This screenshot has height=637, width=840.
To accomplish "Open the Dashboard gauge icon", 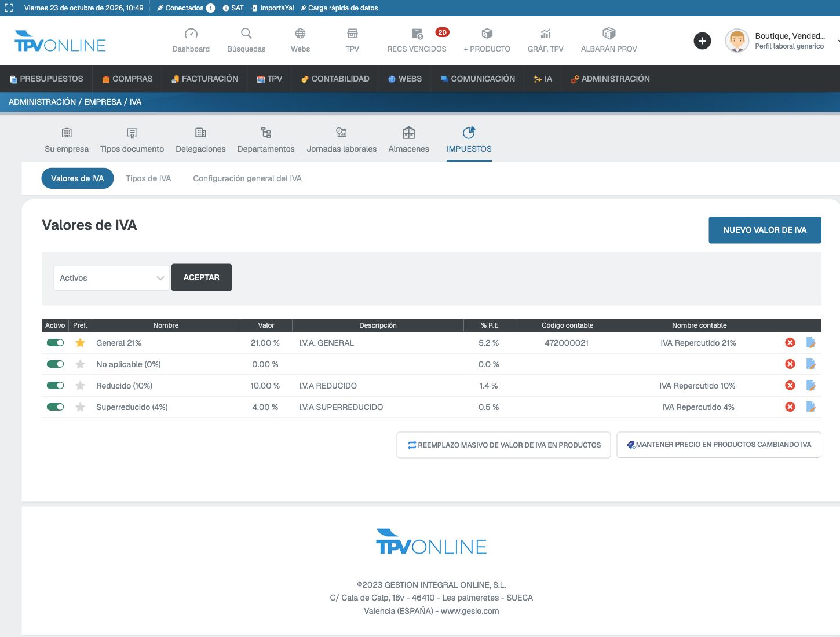I will tap(191, 34).
